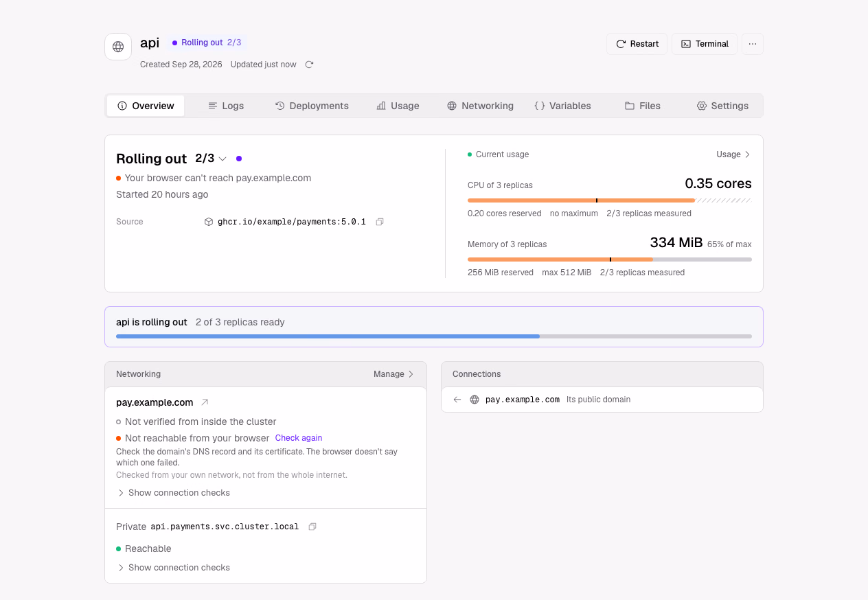Switch to the Logs tab
868x600 pixels.
226,106
